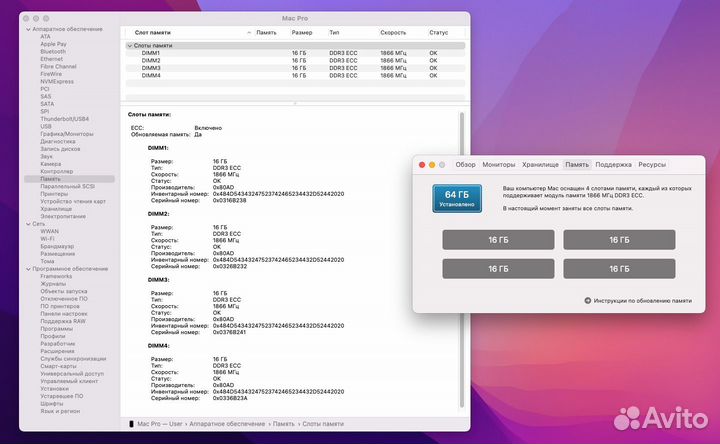Viewport: 720px width, 444px height.
Task: Select Apple Pay in the sidebar
Action: point(53,44)
